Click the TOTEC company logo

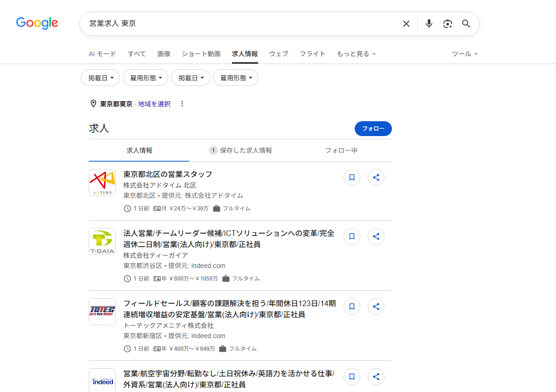[x=102, y=312]
